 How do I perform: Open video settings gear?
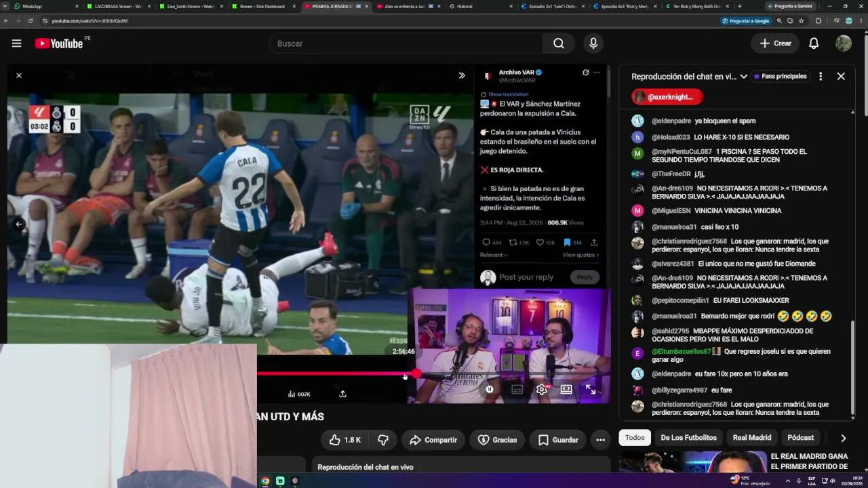tap(541, 389)
